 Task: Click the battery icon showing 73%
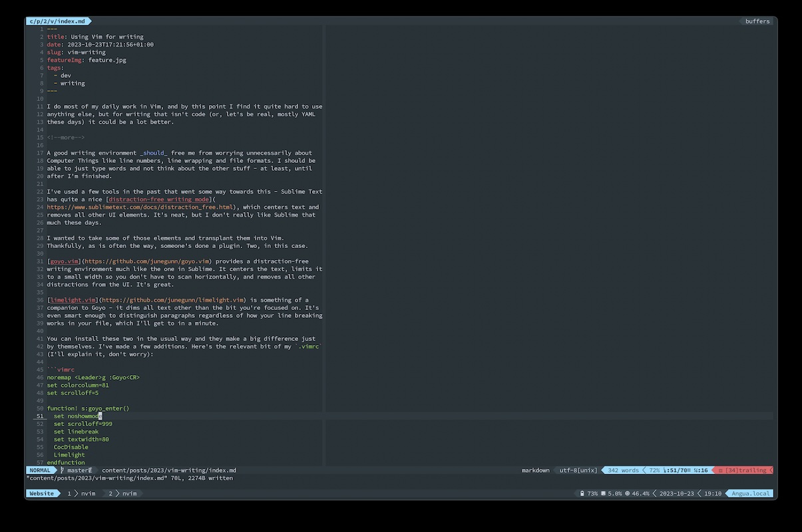582,493
